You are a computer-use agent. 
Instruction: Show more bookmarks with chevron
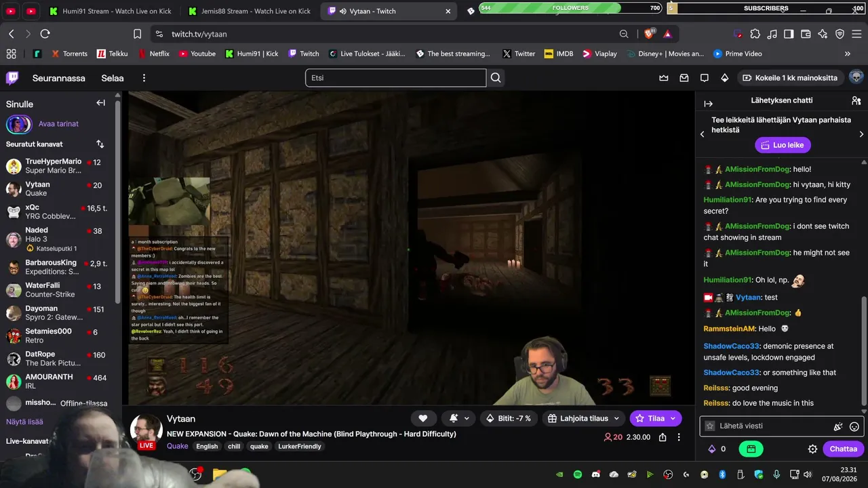pyautogui.click(x=847, y=54)
